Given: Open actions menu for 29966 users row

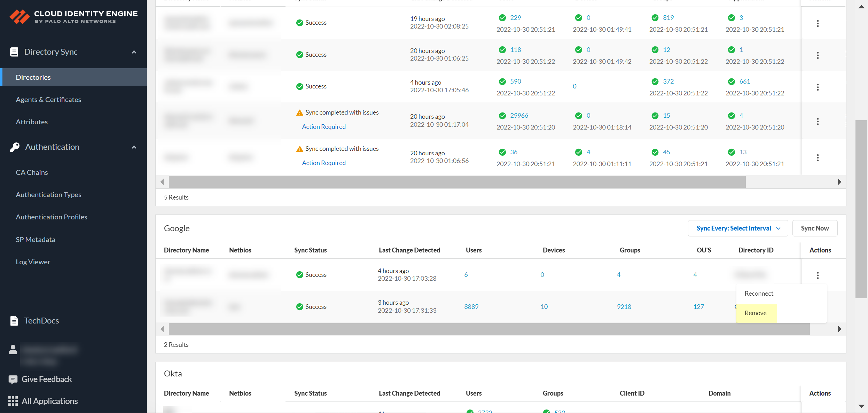Looking at the screenshot, I should tap(818, 122).
